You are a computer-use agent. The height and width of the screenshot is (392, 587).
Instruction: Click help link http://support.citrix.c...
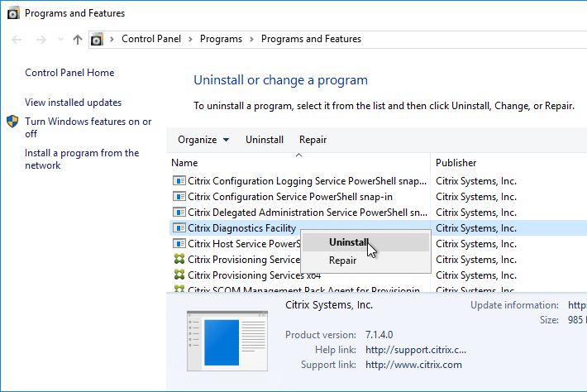pyautogui.click(x=416, y=350)
